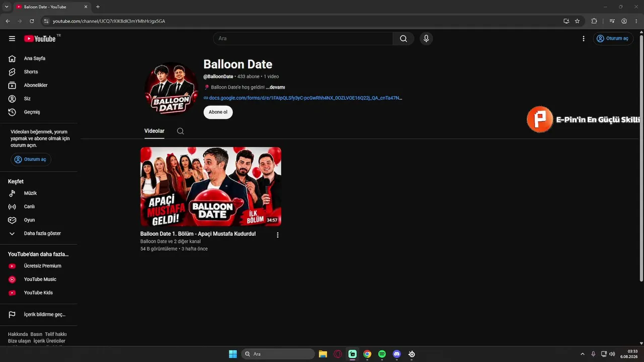Click the Basın footer link

click(x=36, y=334)
